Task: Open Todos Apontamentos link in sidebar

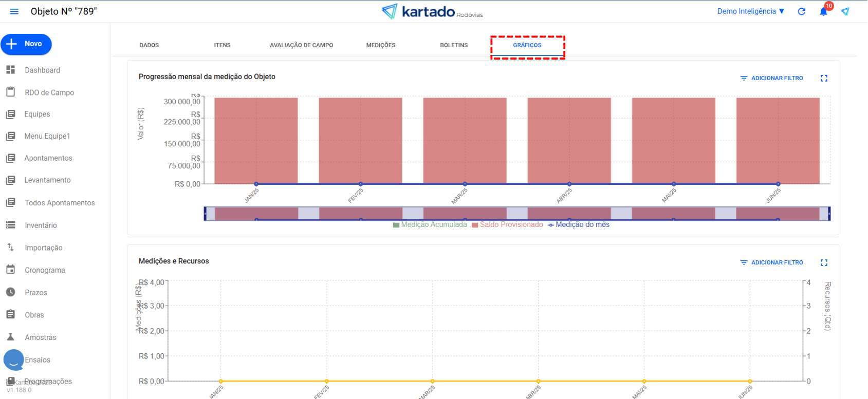Action: point(60,203)
